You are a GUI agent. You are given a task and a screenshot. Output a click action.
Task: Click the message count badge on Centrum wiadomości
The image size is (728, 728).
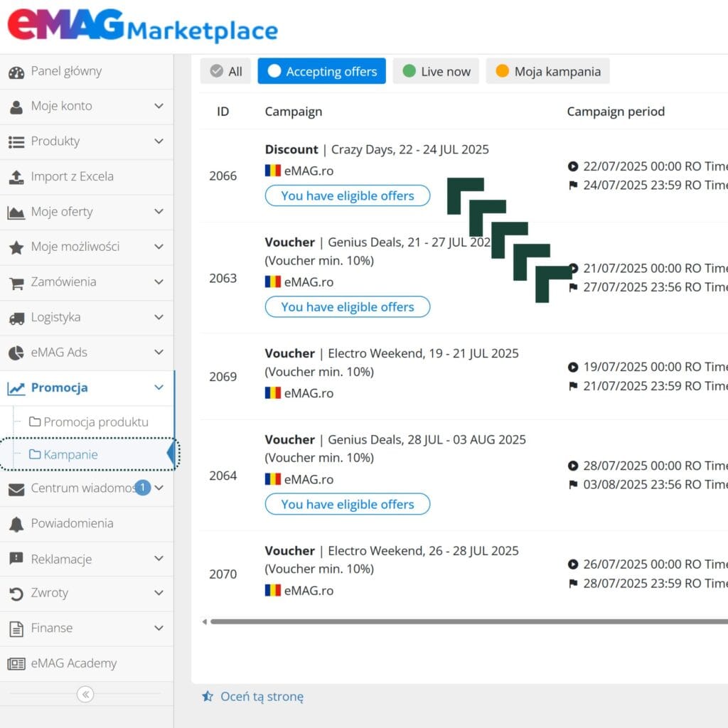click(x=143, y=487)
